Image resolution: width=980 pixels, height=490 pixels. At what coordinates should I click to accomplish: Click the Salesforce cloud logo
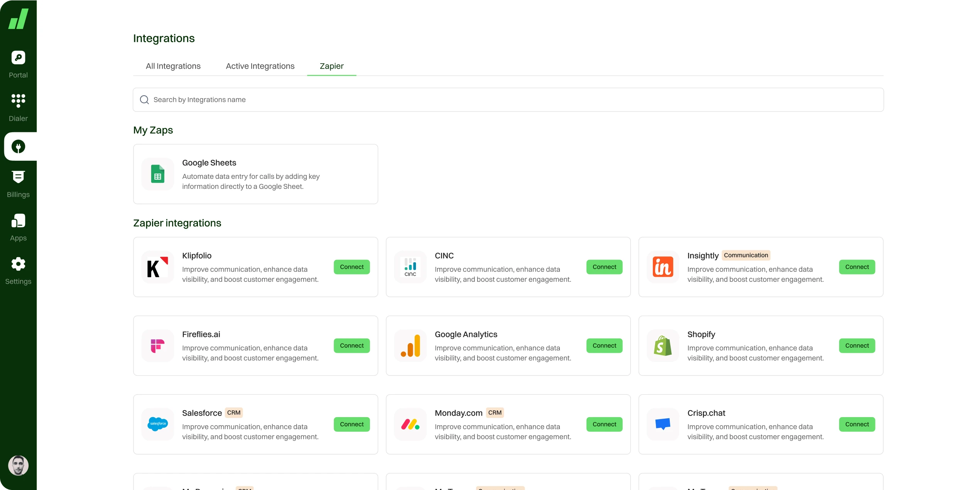(x=157, y=424)
